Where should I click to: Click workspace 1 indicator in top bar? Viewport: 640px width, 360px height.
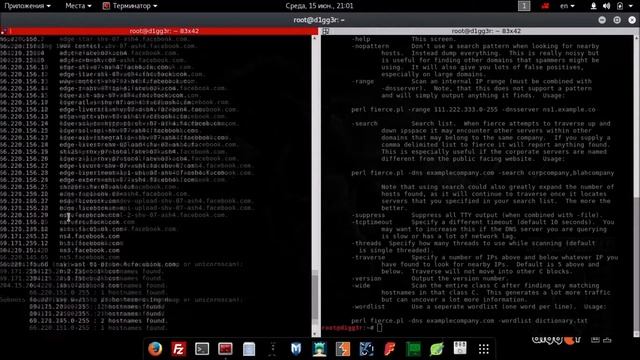tap(524, 6)
